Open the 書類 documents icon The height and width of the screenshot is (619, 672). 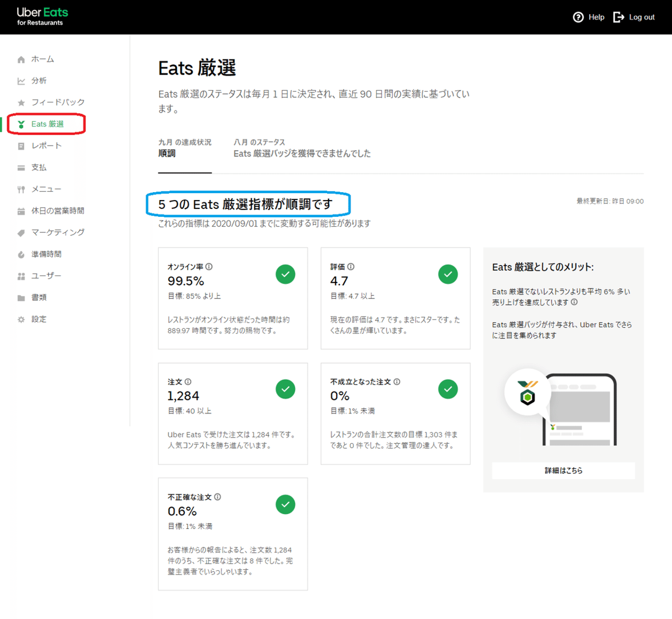point(21,297)
